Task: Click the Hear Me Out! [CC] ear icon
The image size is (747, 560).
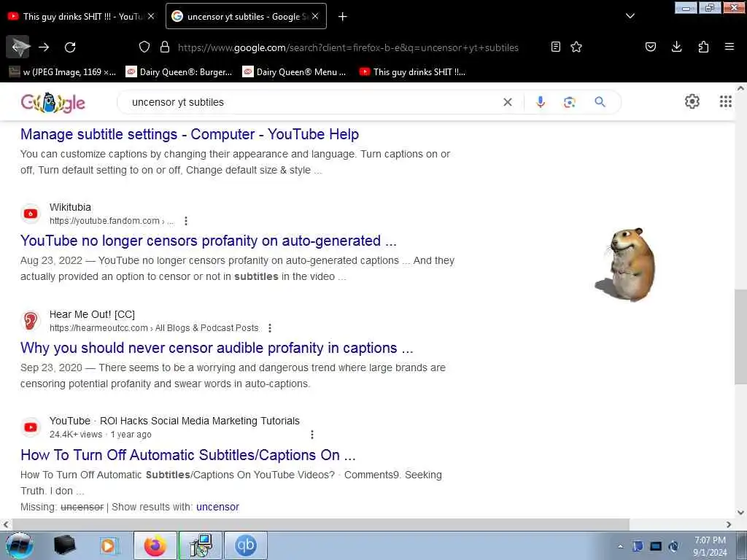Action: point(31,321)
